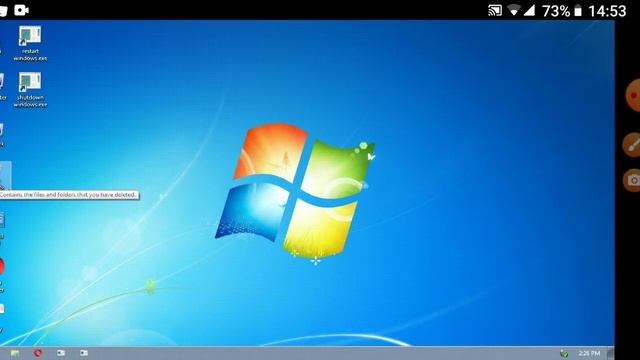Tap the floating brush draw button

coord(632,144)
